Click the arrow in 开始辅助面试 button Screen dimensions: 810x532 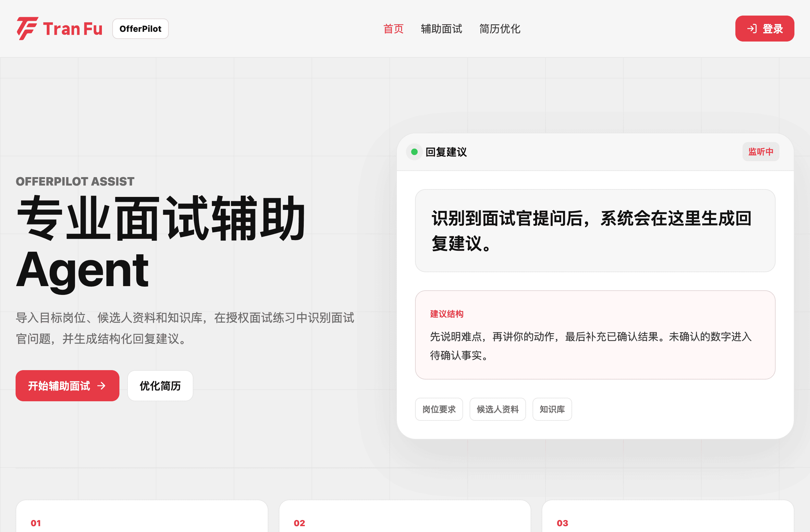click(102, 386)
